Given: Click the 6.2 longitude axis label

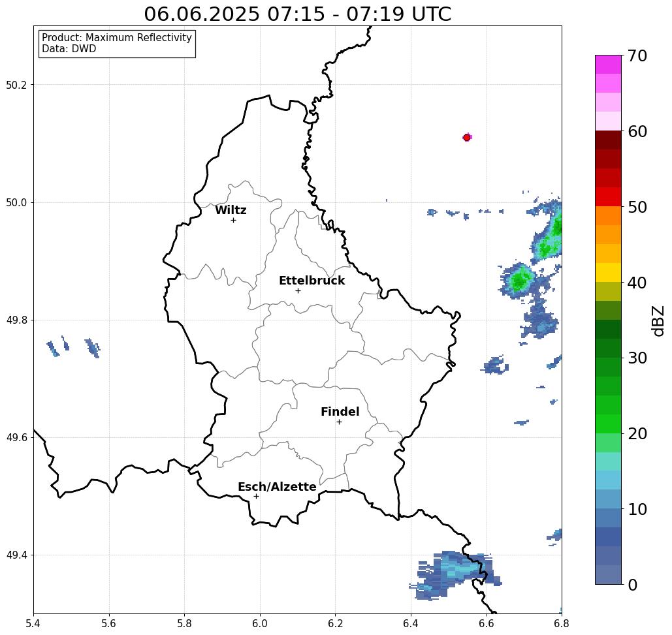Looking at the screenshot, I should click(336, 623).
